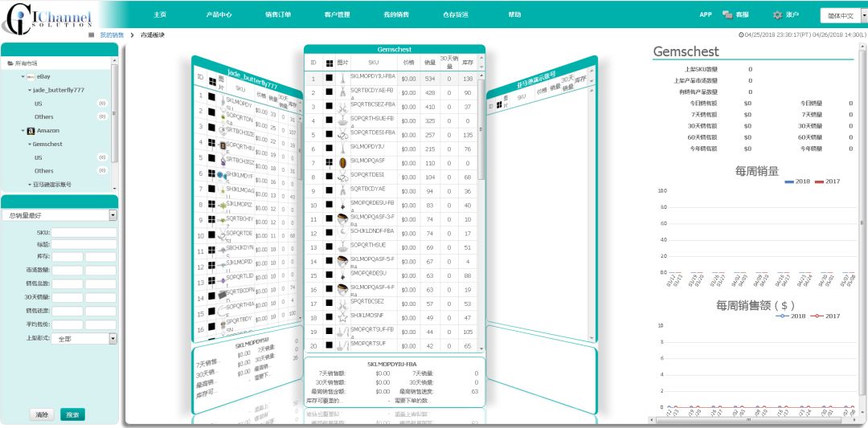Click variation grid icon for SKLMOPQASF row
This screenshot has height=428, width=868.
point(330,162)
